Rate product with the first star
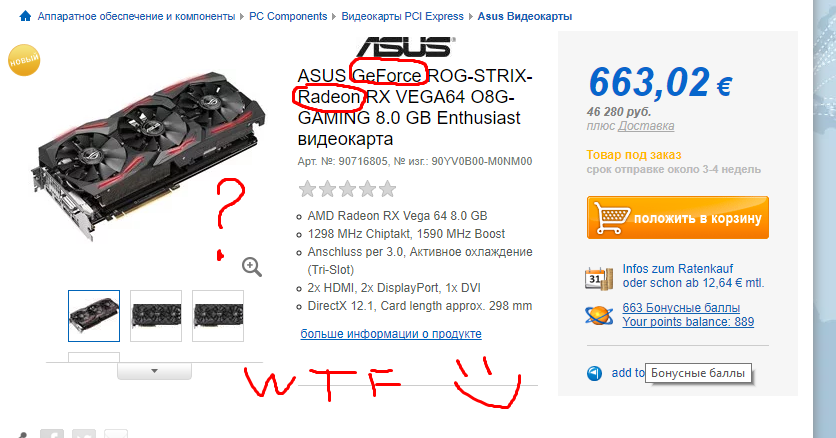Image resolution: width=836 pixels, height=438 pixels. [x=307, y=189]
